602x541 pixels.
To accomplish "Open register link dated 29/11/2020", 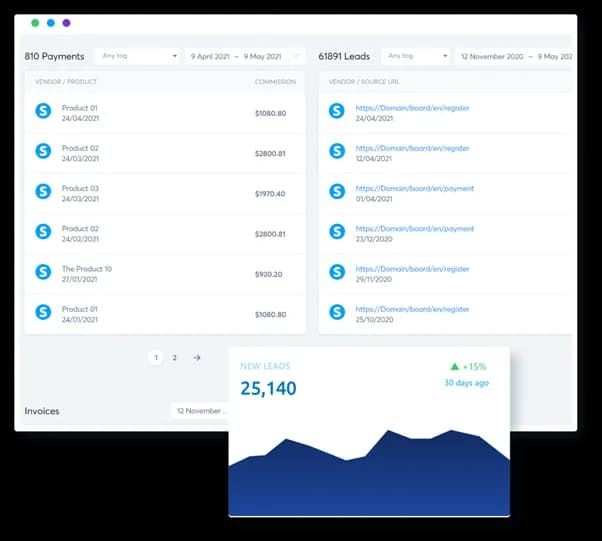I will tap(412, 269).
